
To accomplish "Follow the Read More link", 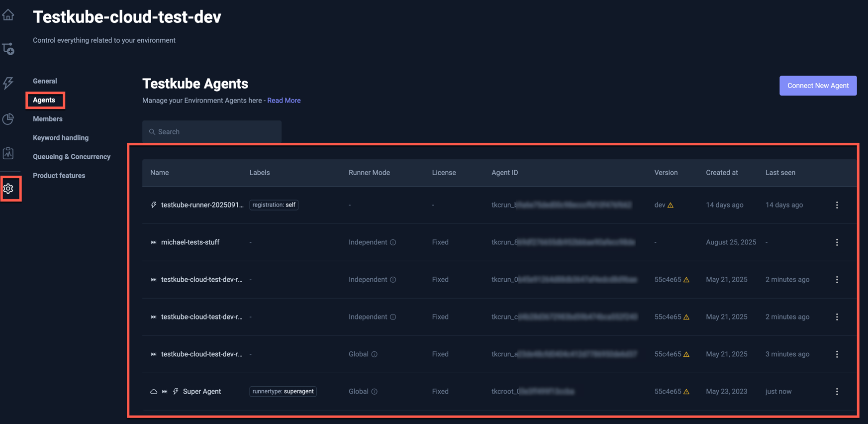I will [x=284, y=101].
